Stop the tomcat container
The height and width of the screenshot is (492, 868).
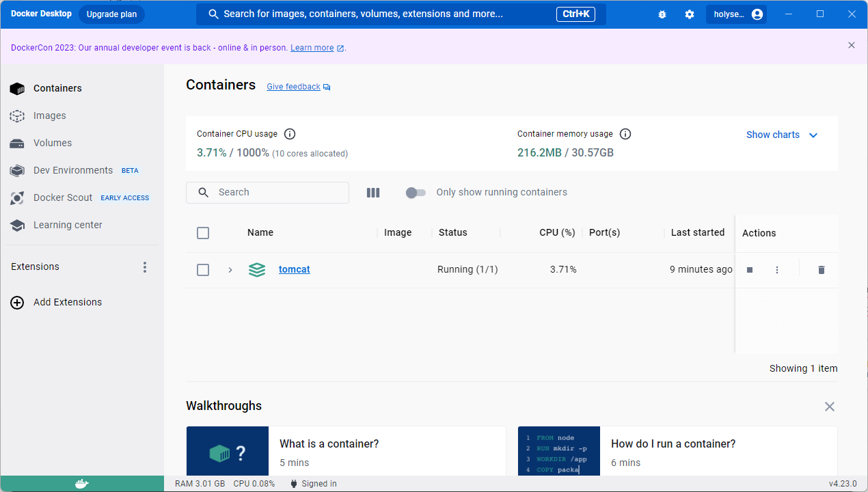pos(750,270)
